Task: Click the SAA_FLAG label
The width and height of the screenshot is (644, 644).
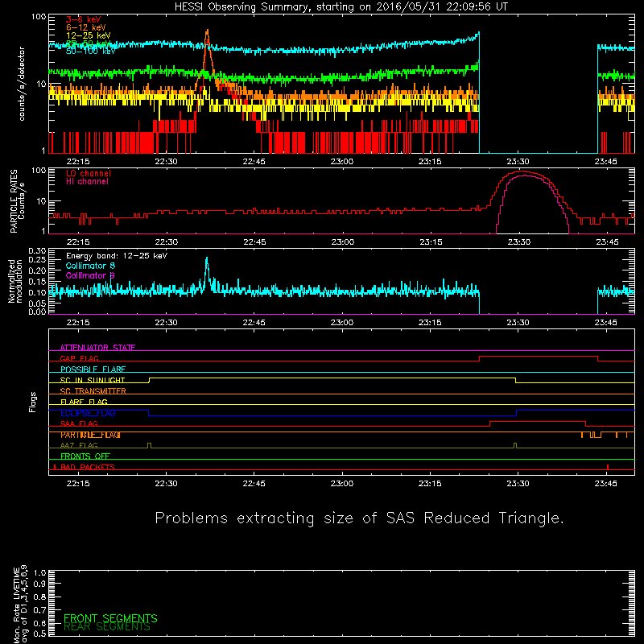Action: [79, 424]
